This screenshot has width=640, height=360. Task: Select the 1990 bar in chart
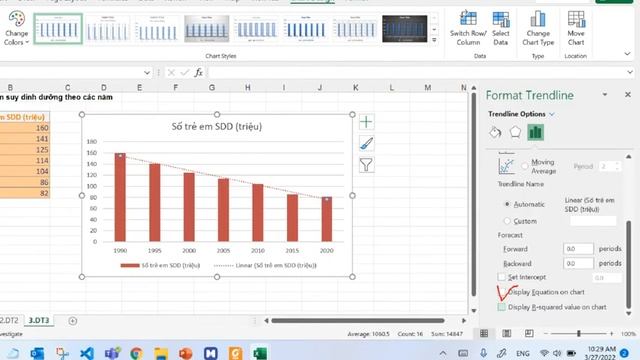[x=120, y=198]
